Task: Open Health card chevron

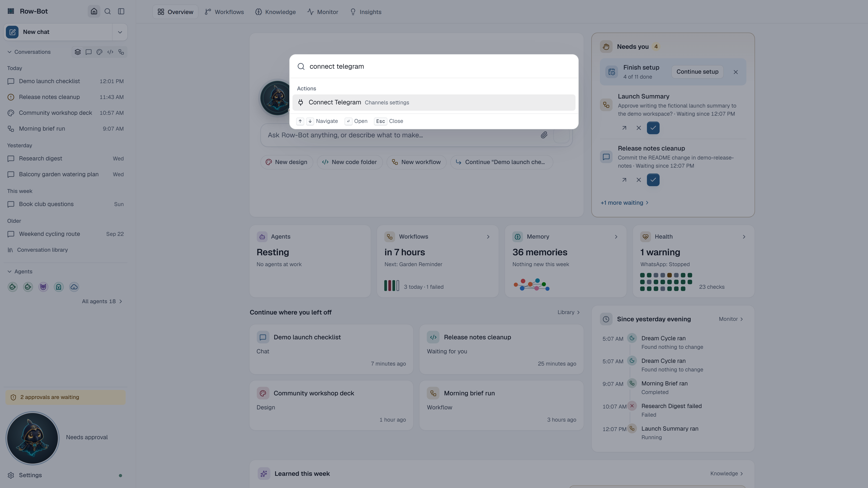Action: (744, 237)
